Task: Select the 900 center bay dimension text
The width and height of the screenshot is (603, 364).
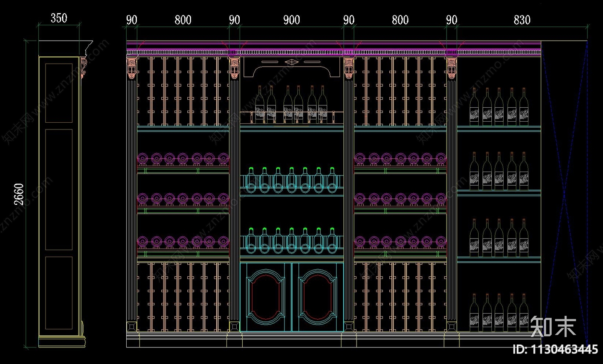Action: (x=292, y=20)
